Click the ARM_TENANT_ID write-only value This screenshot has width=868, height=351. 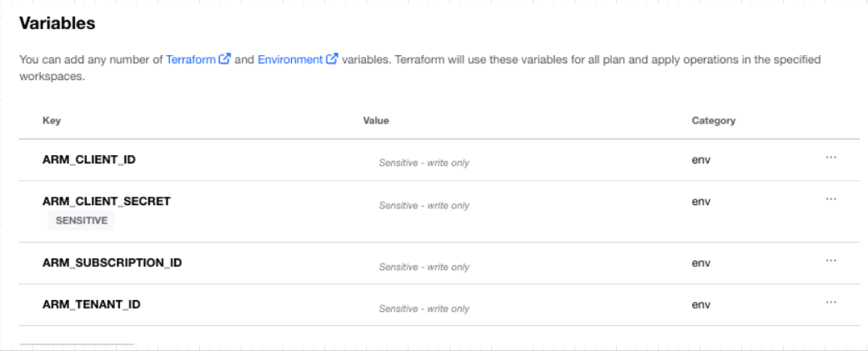(x=424, y=309)
